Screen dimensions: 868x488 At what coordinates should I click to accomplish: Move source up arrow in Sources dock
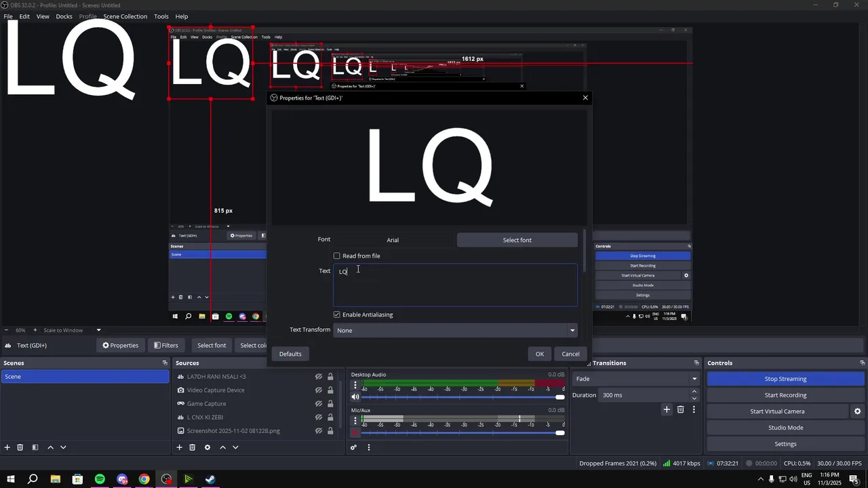(222, 447)
